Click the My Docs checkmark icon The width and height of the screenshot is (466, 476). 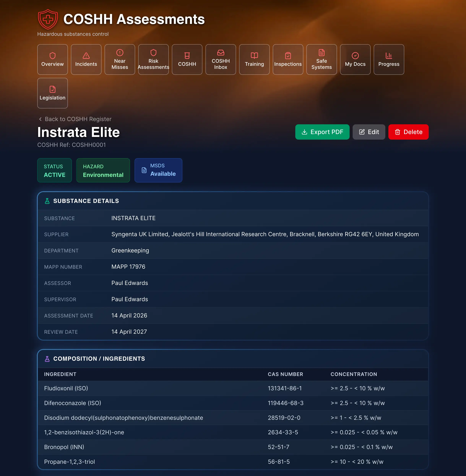[x=355, y=56]
